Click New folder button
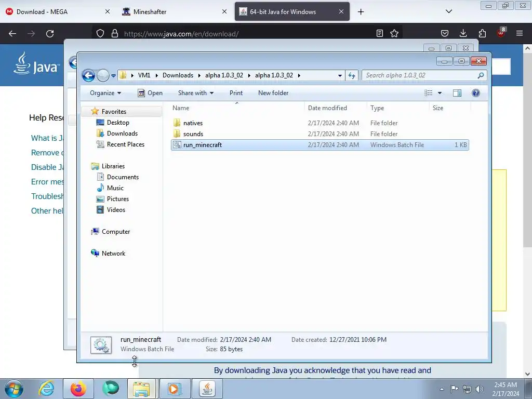The width and height of the screenshot is (532, 399). [x=273, y=93]
